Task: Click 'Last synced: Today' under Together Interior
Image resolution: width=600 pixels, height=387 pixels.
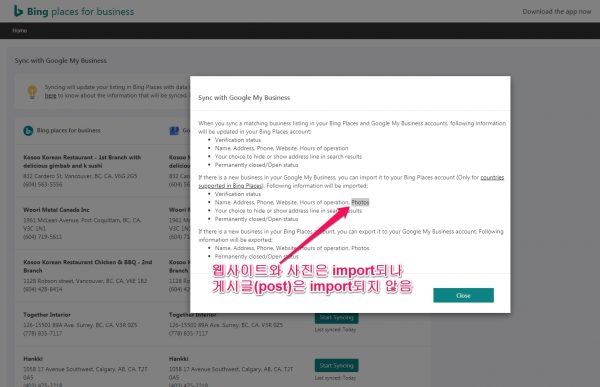Action: coord(335,330)
